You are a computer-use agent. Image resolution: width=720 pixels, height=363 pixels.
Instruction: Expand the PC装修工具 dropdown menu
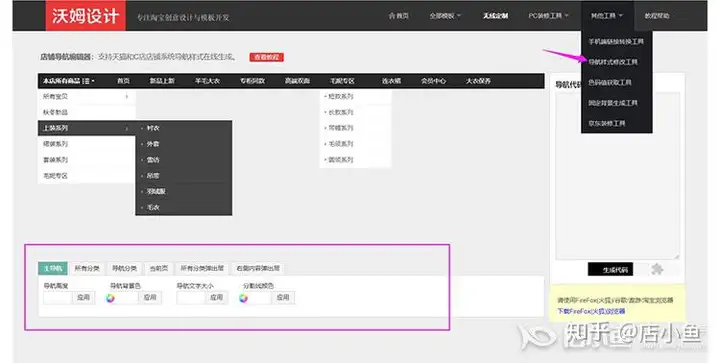pos(548,16)
